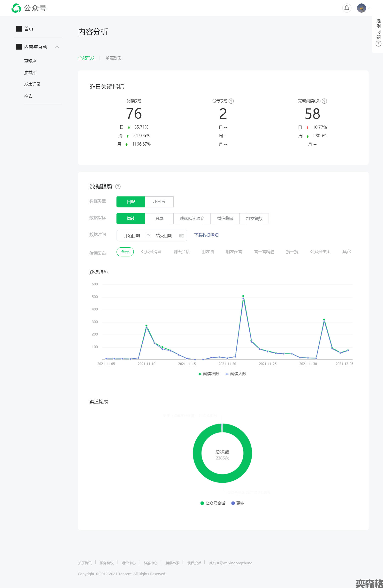The width and height of the screenshot is (383, 588).
Task: Click the notification bell icon
Action: tap(346, 8)
